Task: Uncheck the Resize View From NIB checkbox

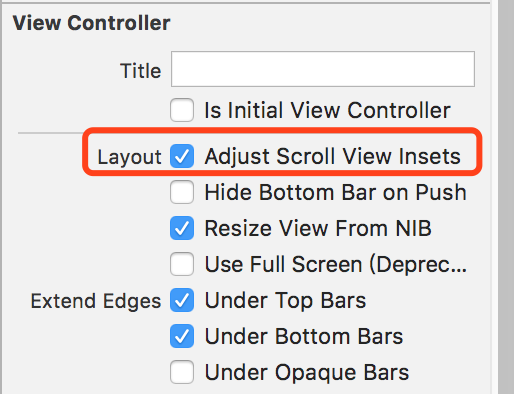Action: pyautogui.click(x=182, y=228)
